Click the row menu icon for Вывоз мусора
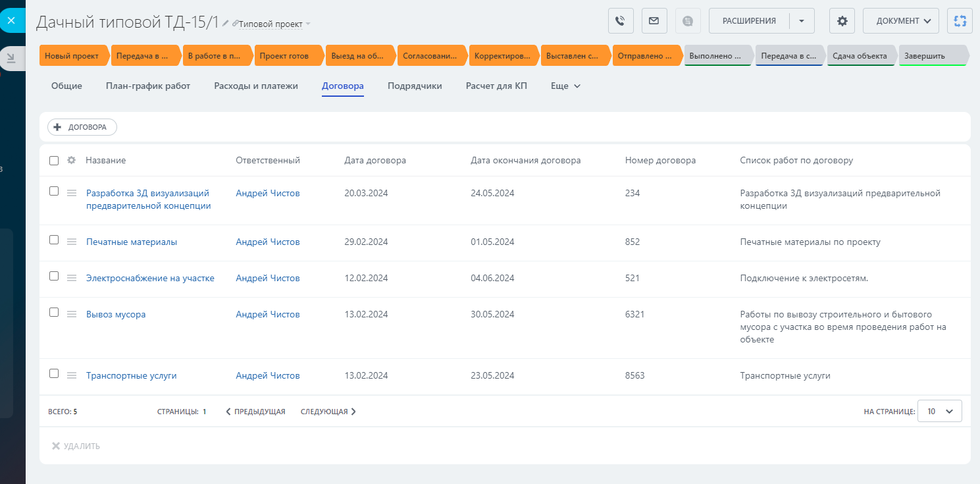The height and width of the screenshot is (484, 980). [72, 314]
